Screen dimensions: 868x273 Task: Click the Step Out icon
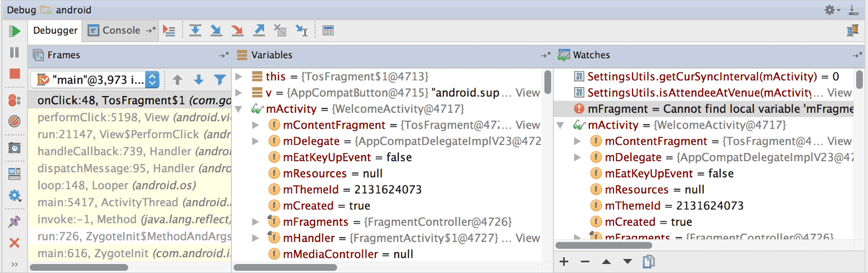[x=258, y=30]
